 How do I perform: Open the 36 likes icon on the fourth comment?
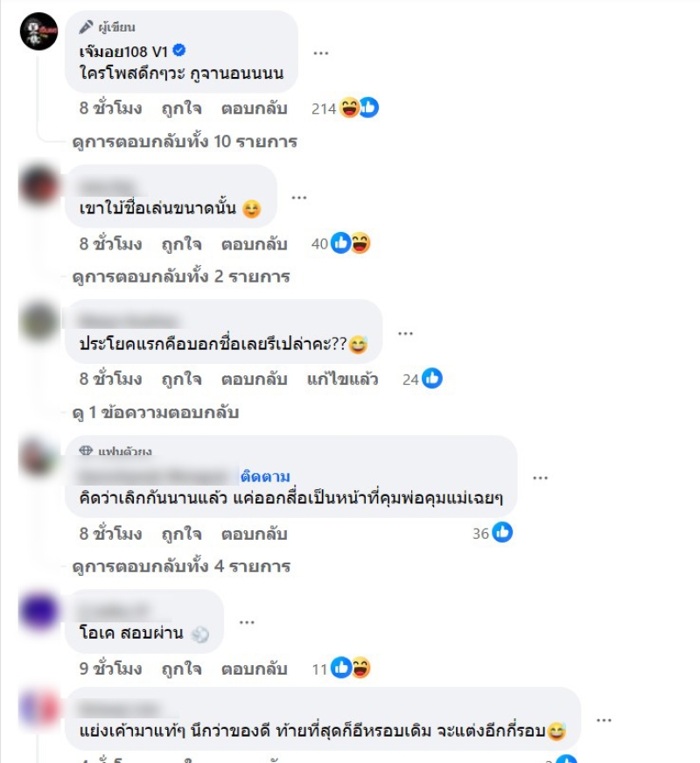[502, 532]
